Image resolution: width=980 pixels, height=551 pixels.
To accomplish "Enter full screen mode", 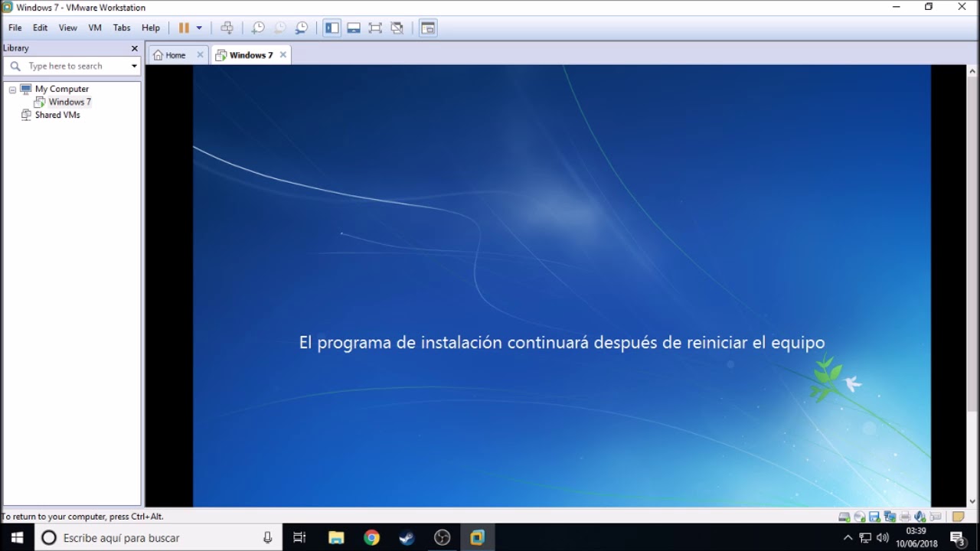I will [x=375, y=28].
